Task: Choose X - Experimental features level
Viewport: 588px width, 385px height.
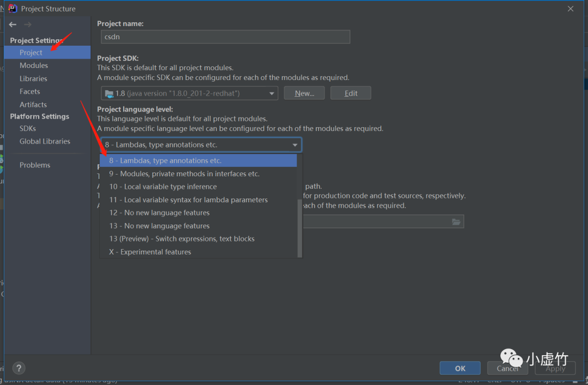Action: point(150,252)
